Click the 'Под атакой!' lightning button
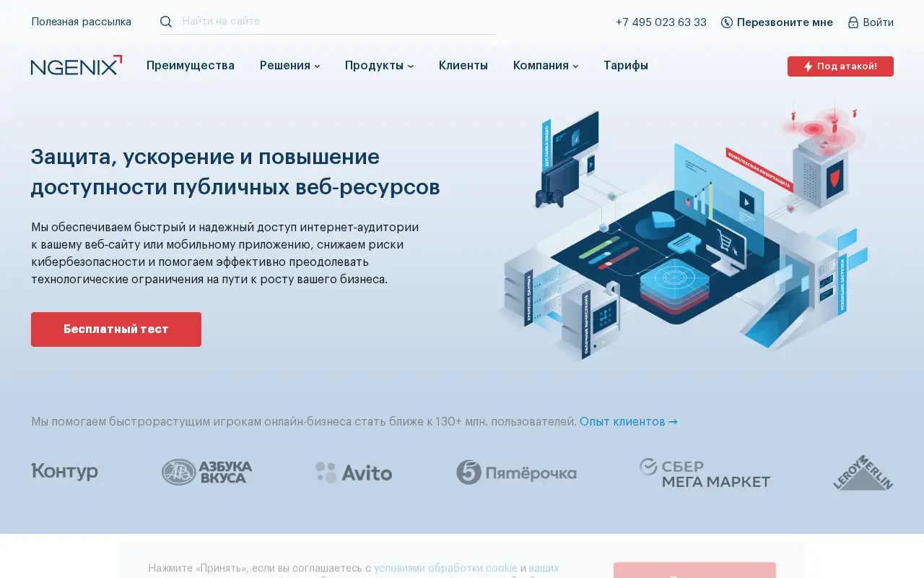 tap(840, 66)
